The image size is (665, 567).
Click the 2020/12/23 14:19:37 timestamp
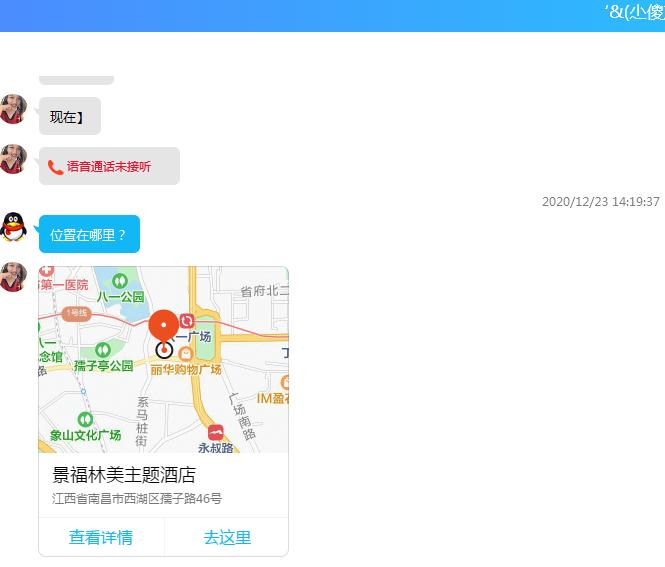(600, 202)
